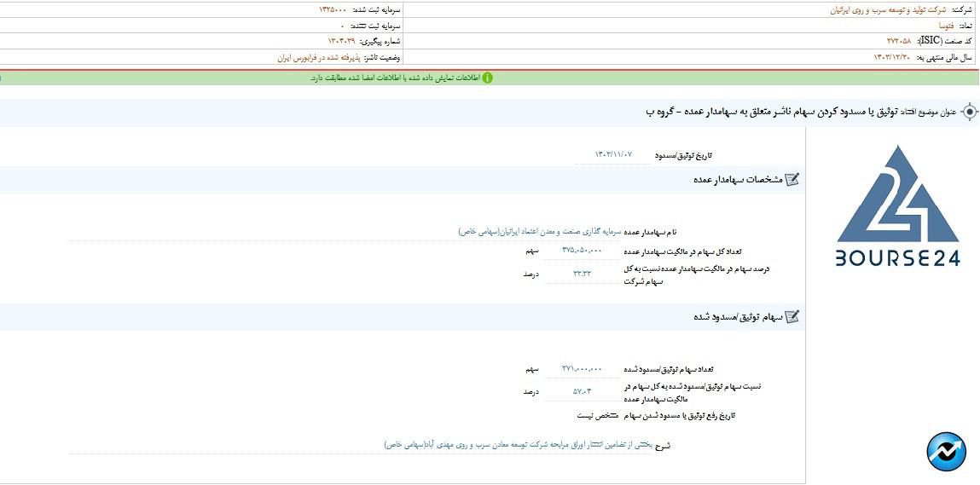Screen dimensions: 980x485
Task: Click the ownership percentage value ۳۳.۳۳
Action: [582, 274]
